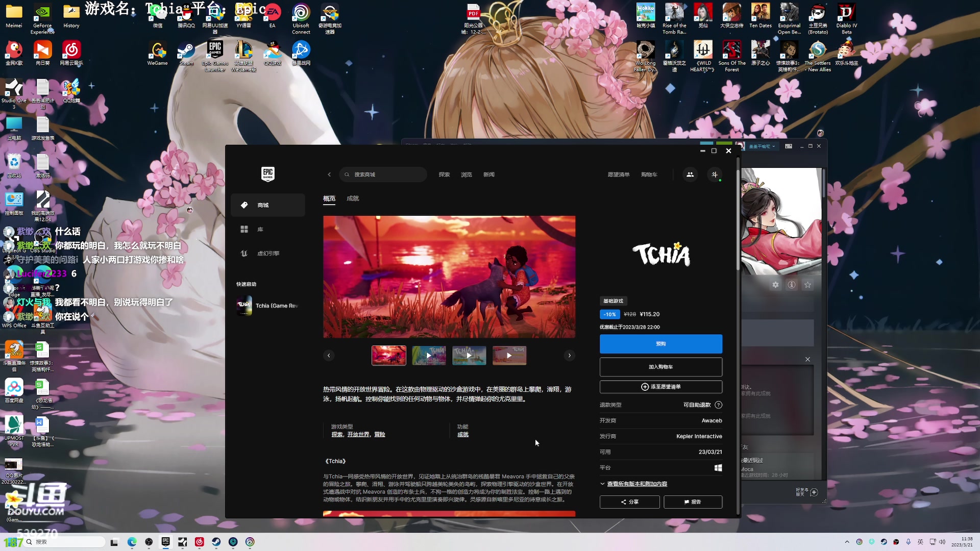980x551 pixels.
Task: Dismiss the panel with X in Steam window
Action: coord(808,359)
